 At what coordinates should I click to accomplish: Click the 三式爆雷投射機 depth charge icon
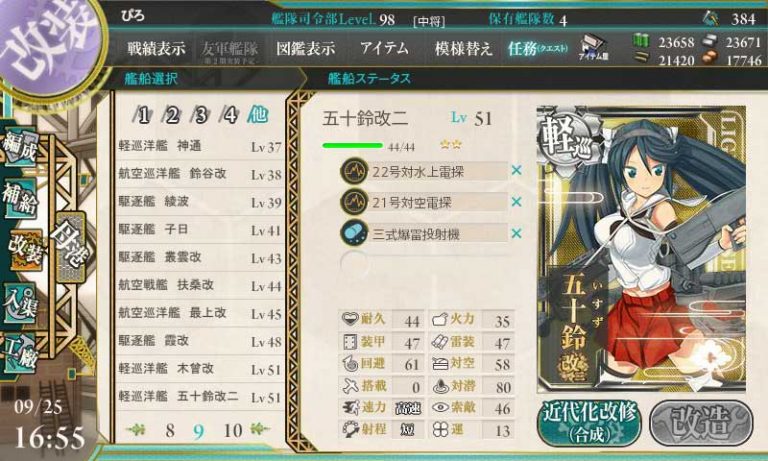354,233
